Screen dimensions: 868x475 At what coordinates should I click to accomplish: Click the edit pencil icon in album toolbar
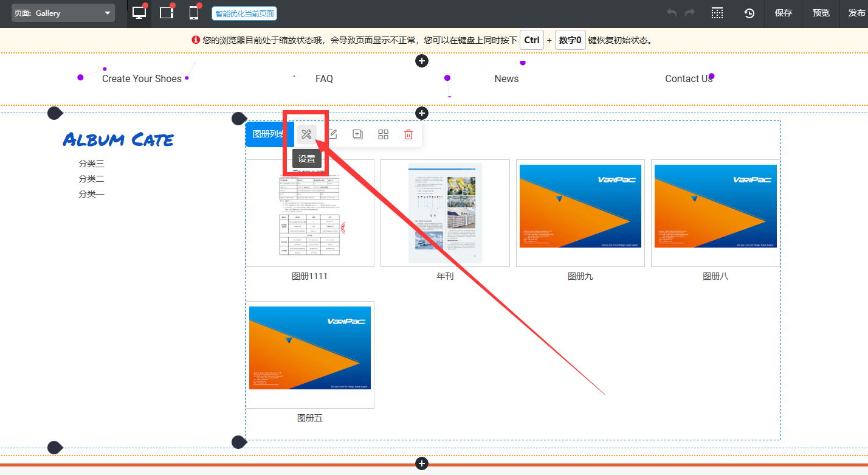pos(332,134)
